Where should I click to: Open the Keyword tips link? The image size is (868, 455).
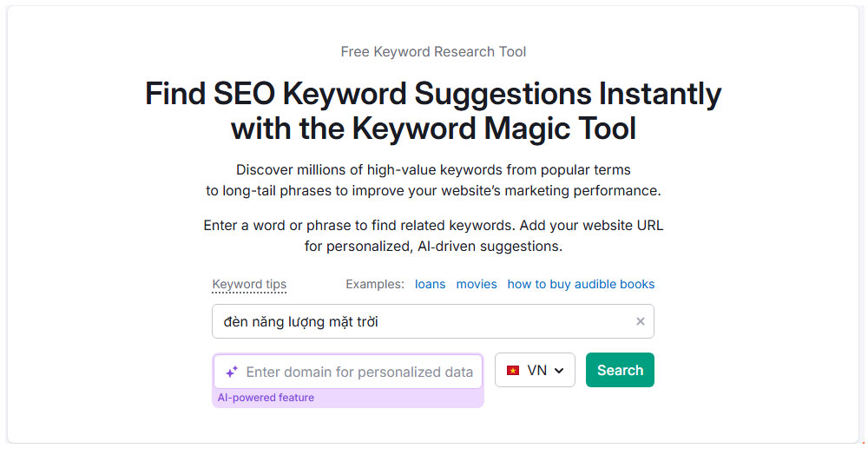tap(249, 284)
